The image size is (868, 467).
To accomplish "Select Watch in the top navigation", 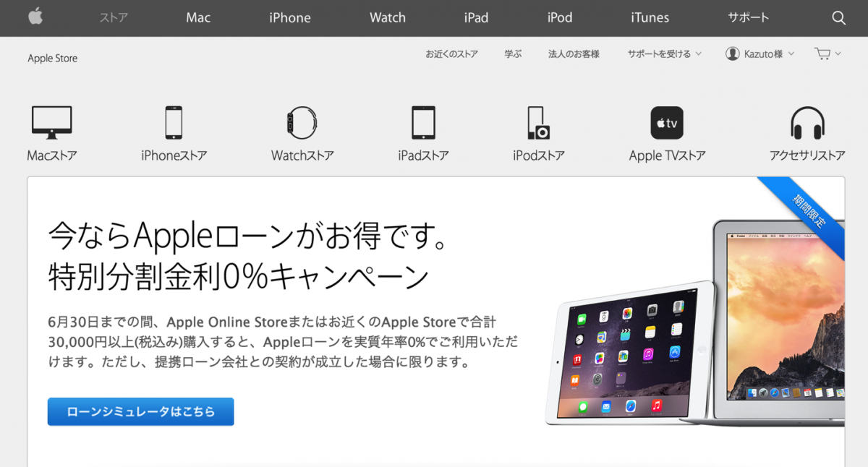I will point(388,17).
